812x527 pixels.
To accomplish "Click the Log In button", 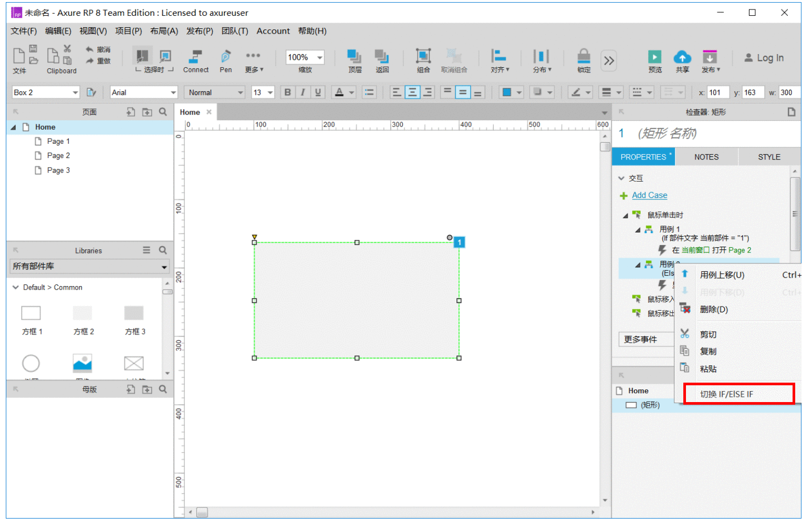I will click(764, 58).
